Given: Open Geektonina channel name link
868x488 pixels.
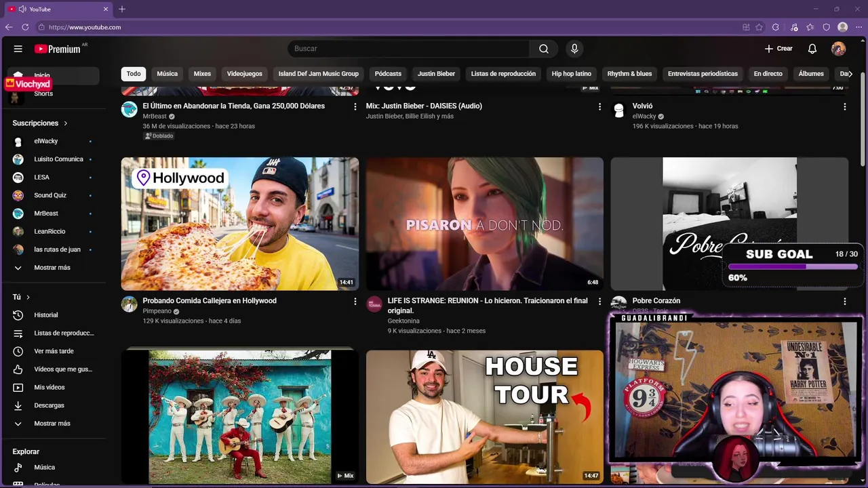Looking at the screenshot, I should (x=403, y=321).
